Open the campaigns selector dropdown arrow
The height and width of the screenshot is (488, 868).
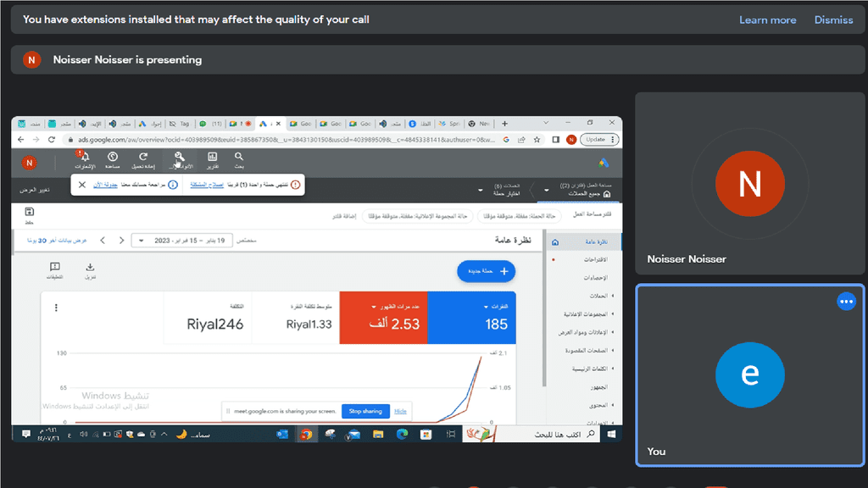[x=480, y=191]
